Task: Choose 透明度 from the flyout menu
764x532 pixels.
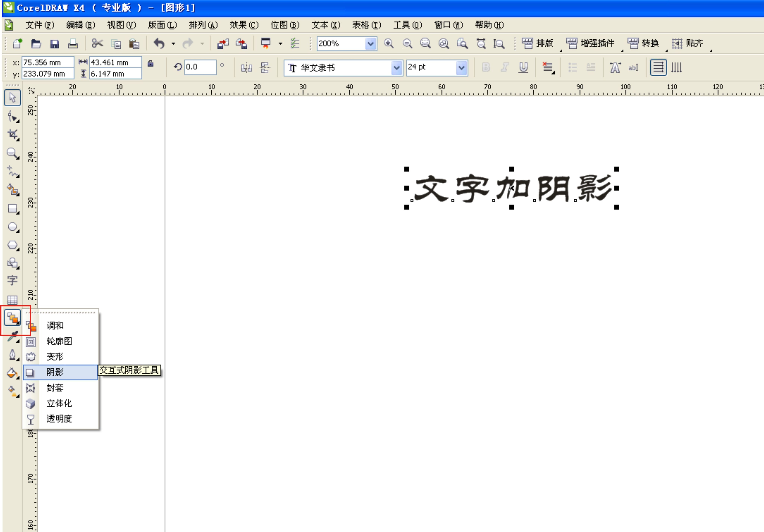Action: tap(60, 419)
